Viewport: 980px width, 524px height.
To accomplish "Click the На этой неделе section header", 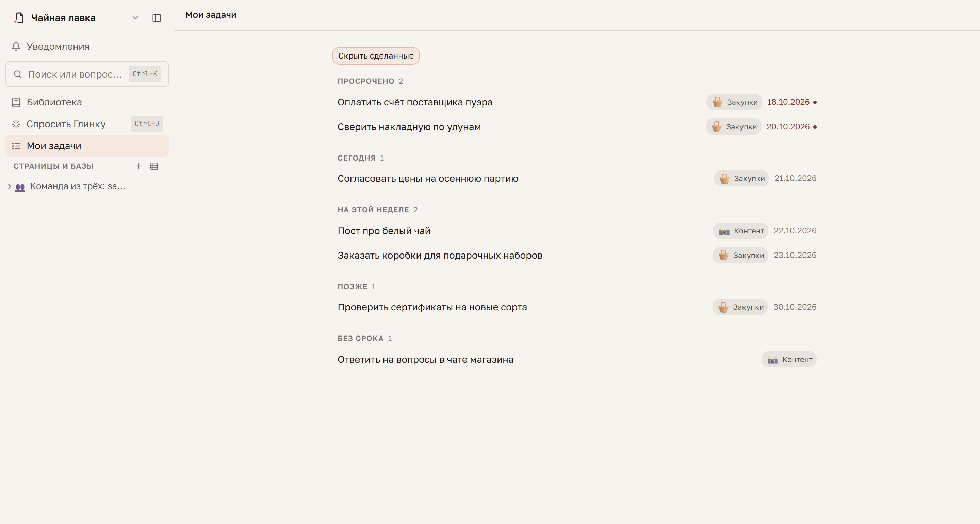I will 373,210.
